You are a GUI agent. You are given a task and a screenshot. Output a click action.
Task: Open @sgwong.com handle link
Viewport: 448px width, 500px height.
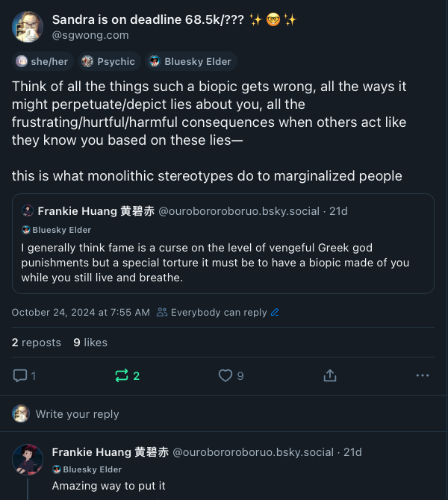pos(90,35)
